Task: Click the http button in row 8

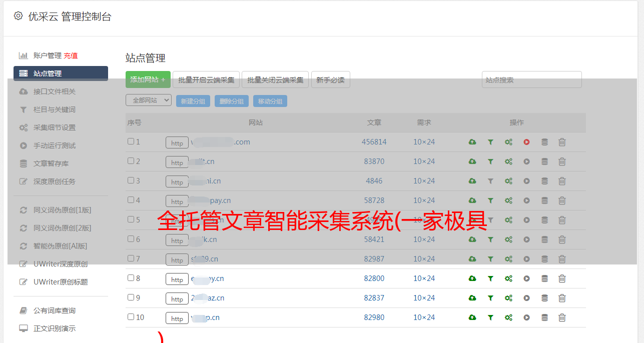Action: [177, 279]
